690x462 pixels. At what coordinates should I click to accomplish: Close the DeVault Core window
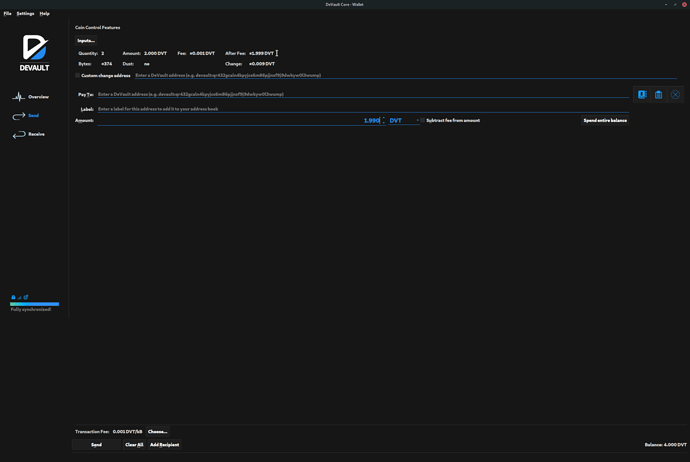click(x=684, y=4)
